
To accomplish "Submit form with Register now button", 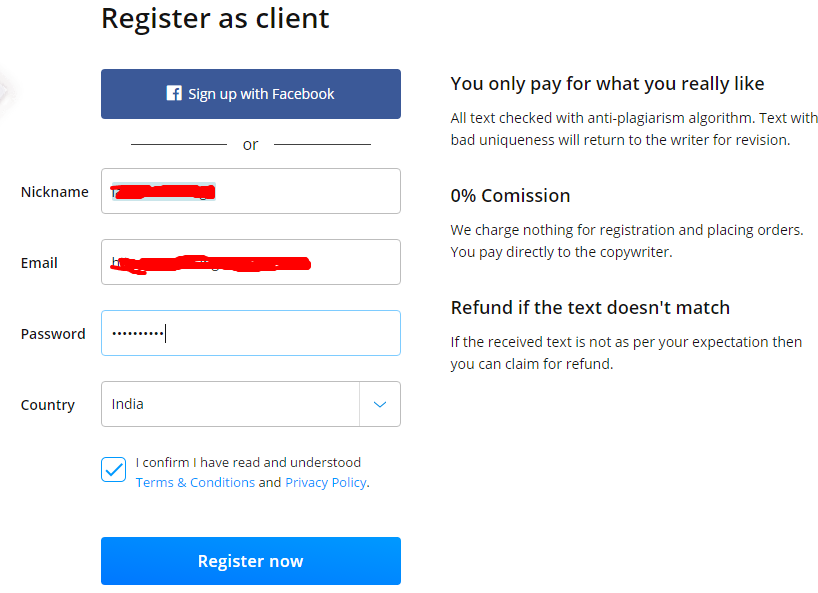I will coord(251,561).
